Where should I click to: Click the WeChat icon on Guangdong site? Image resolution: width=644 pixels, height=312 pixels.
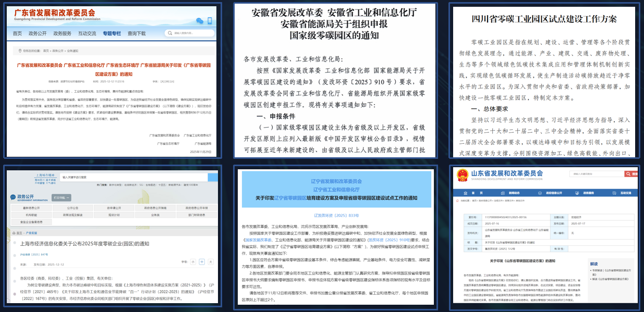click(199, 21)
